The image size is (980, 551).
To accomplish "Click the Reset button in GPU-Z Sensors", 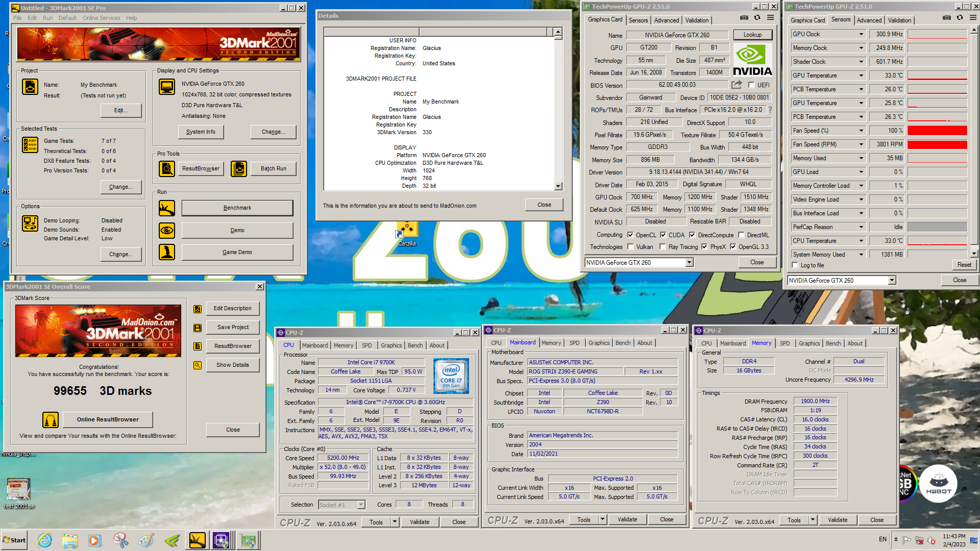I will click(964, 265).
